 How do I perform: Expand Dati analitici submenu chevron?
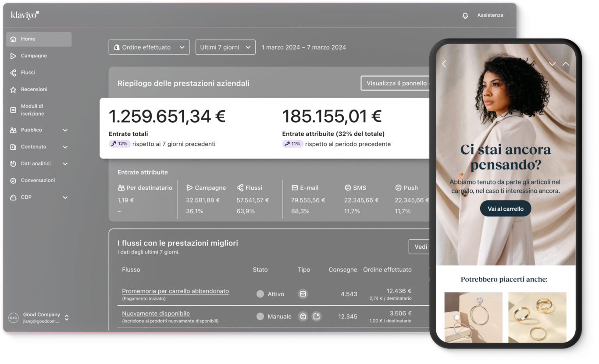65,164
